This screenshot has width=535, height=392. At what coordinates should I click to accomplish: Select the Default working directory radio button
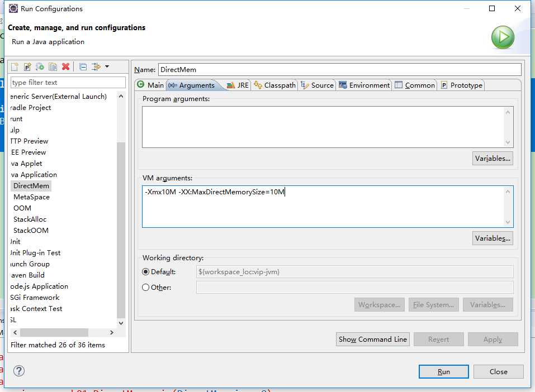(x=146, y=272)
